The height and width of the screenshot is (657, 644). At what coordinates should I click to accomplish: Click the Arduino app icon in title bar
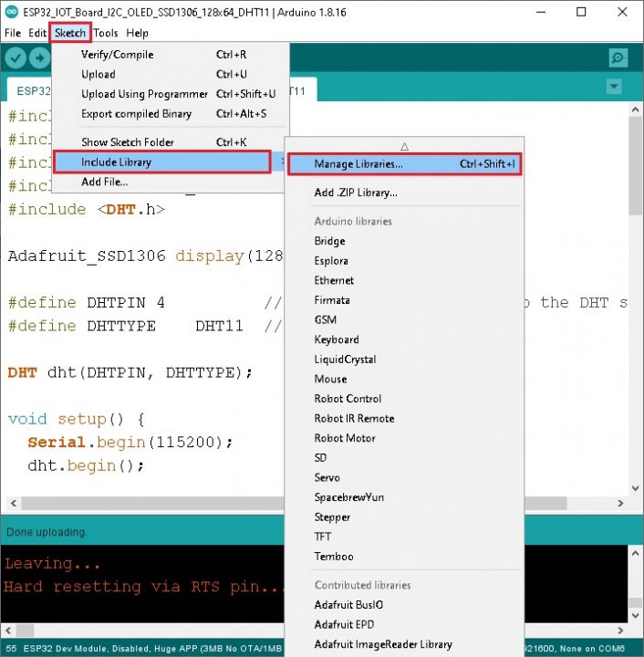pos(11,12)
